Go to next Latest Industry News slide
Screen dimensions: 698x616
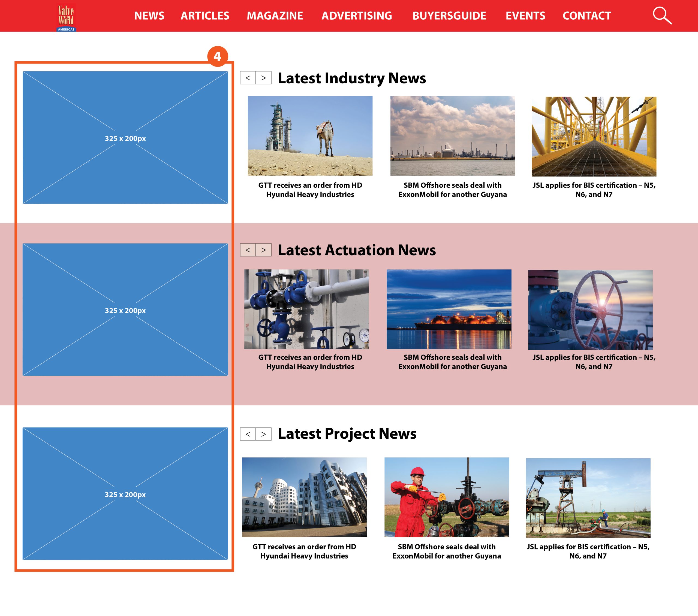coord(263,78)
